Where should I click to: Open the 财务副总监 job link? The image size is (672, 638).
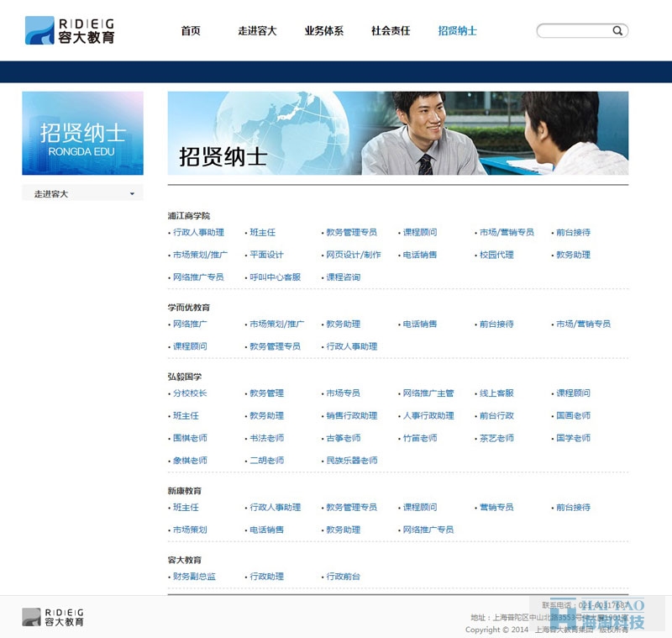click(x=194, y=577)
